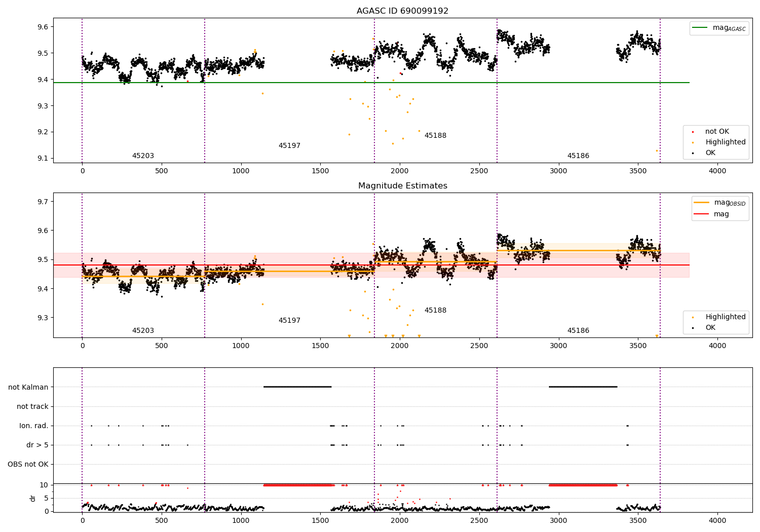Click the red mag line in Magnitude Estimates panel

[371, 265]
